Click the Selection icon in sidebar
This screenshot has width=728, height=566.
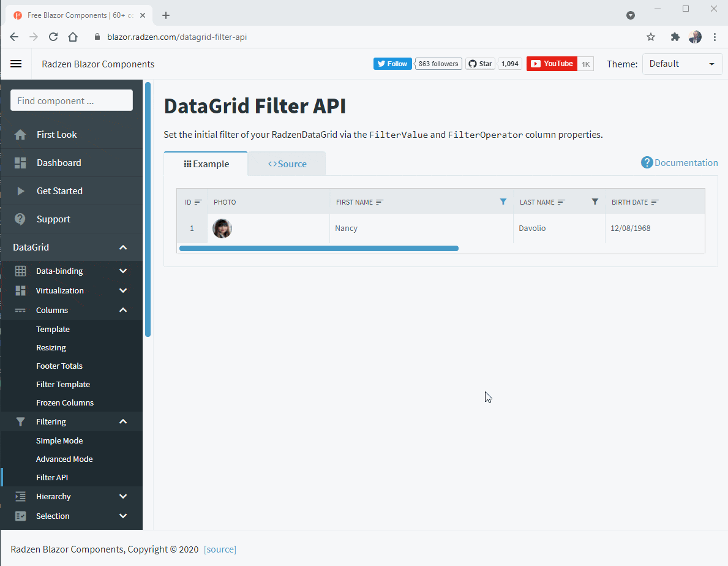[20, 516]
